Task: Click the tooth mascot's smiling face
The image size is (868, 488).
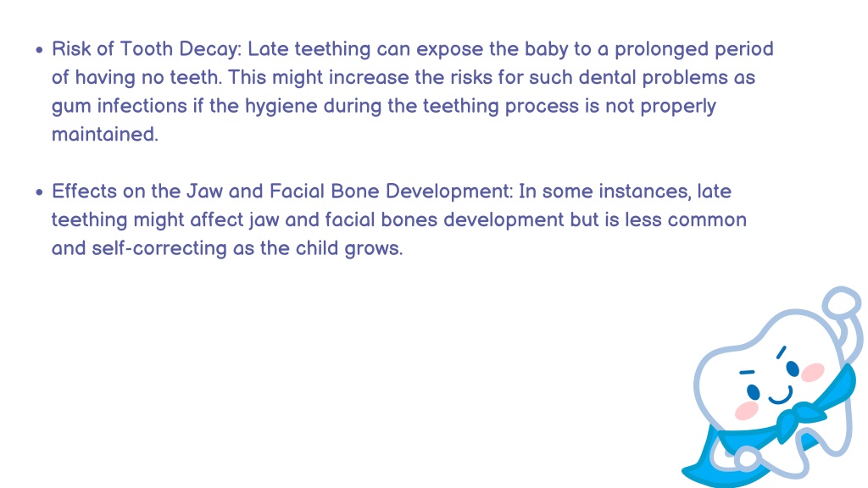Action: tap(778, 384)
